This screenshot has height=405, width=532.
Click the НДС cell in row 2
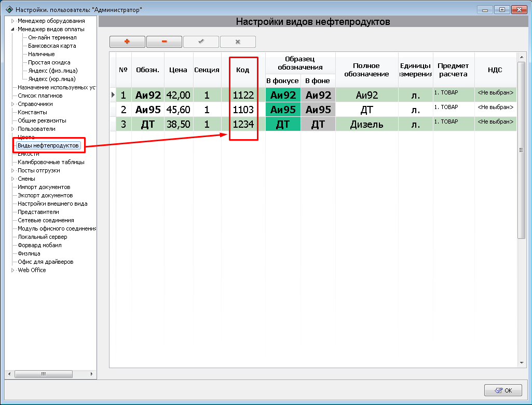pos(495,110)
